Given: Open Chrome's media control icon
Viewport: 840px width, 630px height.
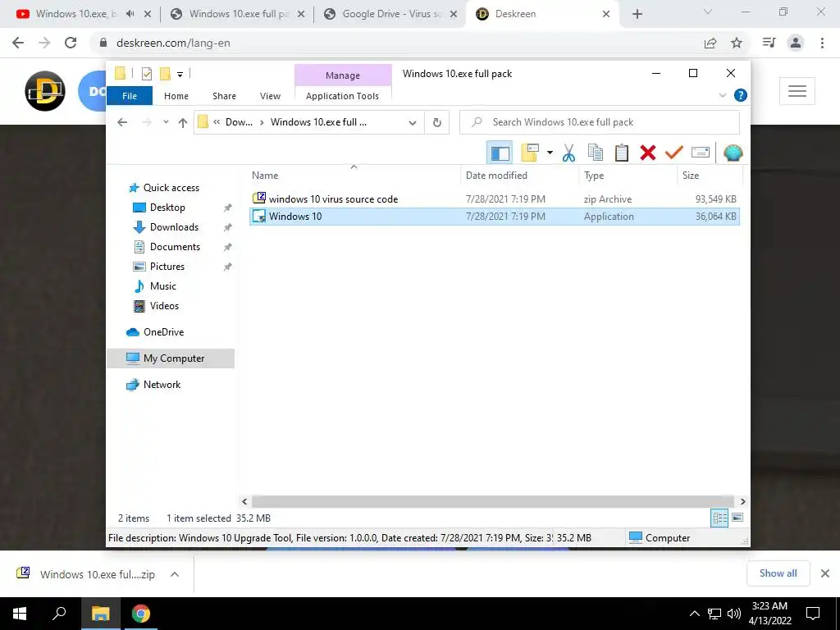Looking at the screenshot, I should point(769,43).
